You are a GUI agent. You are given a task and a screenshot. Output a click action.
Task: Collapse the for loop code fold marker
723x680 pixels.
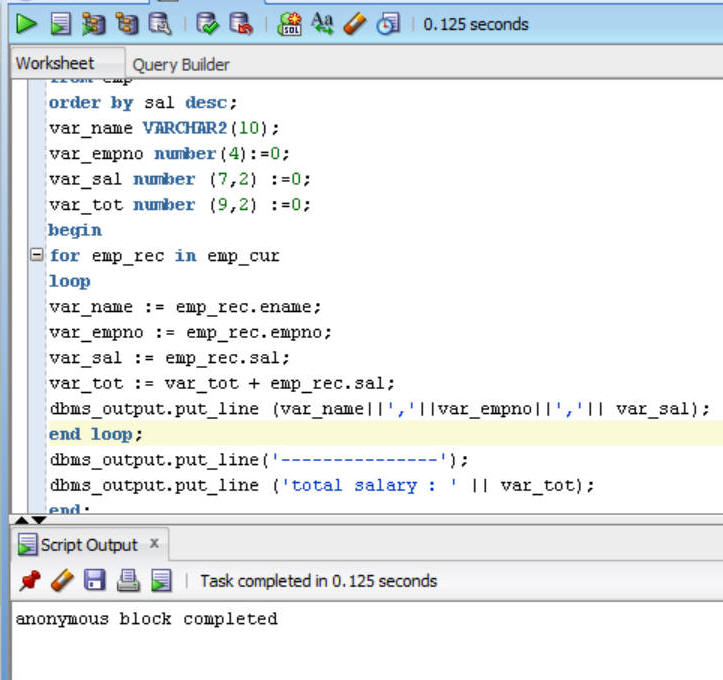click(x=36, y=254)
